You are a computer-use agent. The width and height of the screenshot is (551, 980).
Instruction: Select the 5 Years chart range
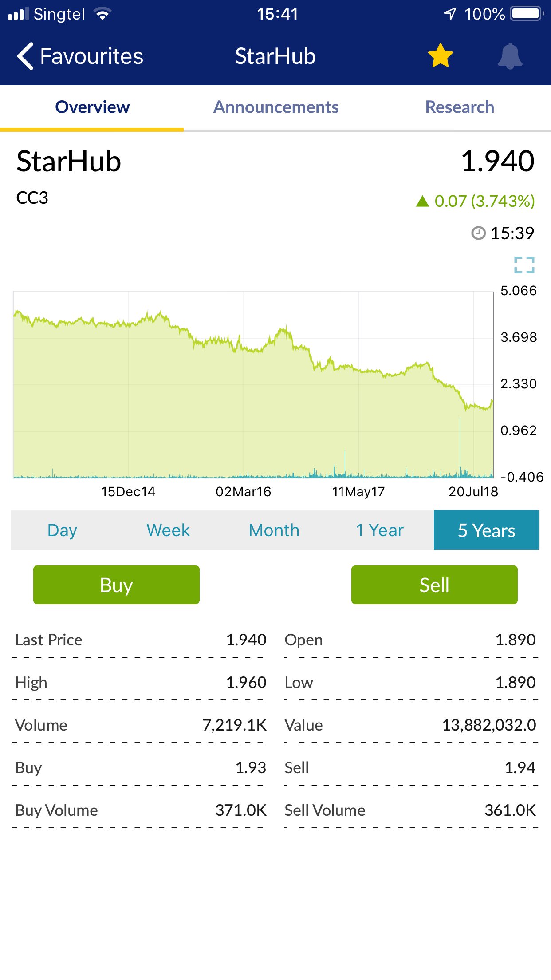486,530
